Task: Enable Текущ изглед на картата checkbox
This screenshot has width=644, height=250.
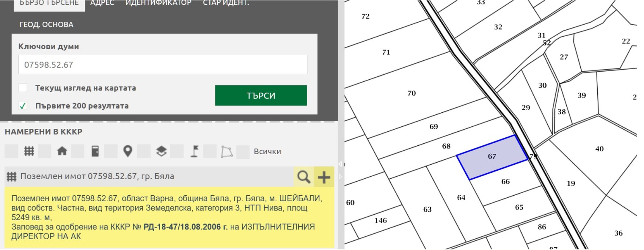Action: click(23, 87)
